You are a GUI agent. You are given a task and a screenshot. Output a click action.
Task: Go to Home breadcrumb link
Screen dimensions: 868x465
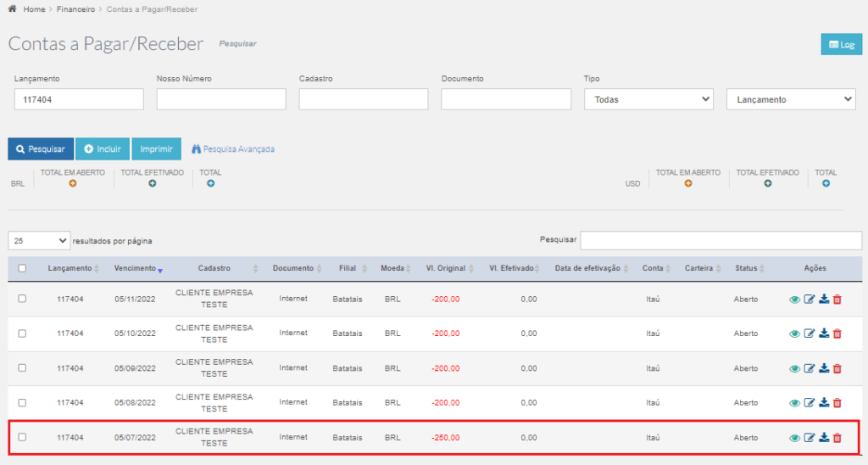tap(34, 8)
